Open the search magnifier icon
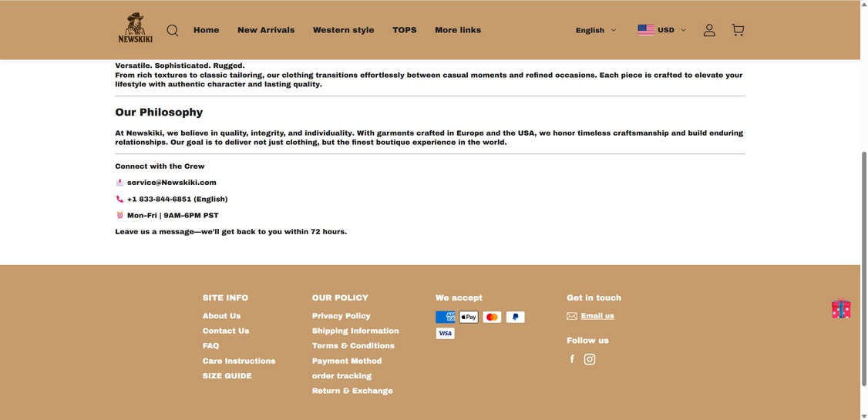 (173, 30)
